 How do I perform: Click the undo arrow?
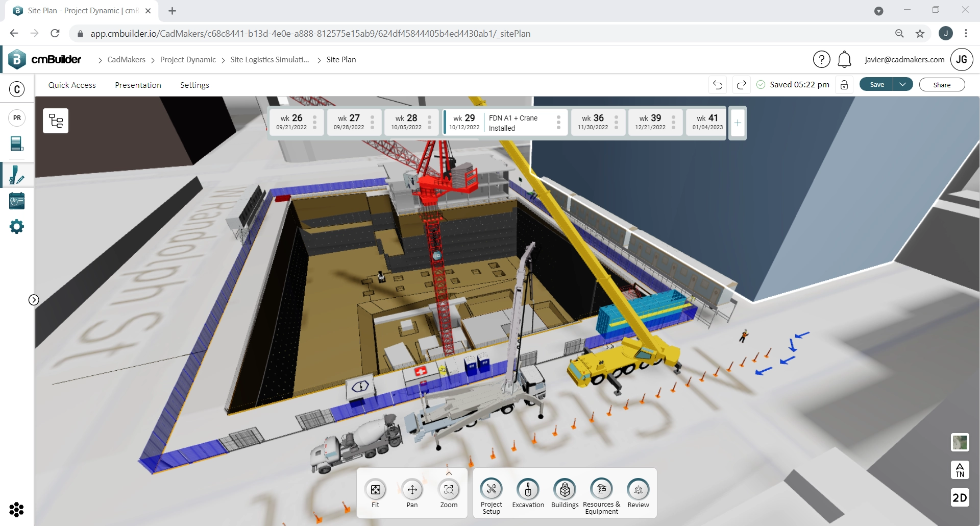click(717, 85)
